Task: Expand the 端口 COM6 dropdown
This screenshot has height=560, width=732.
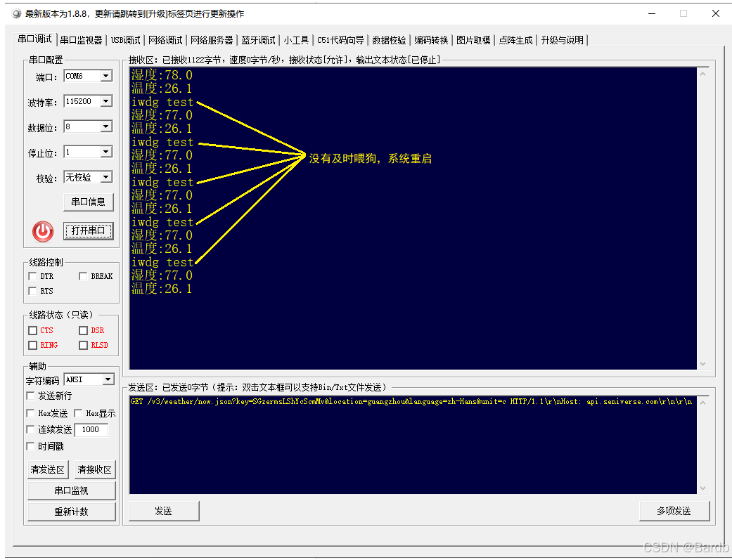Action: pos(106,76)
